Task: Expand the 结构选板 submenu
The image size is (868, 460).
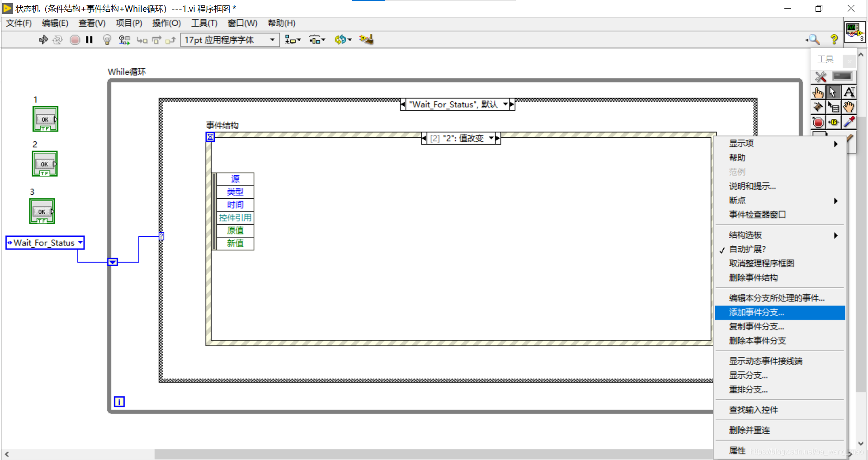Action: tap(780, 235)
